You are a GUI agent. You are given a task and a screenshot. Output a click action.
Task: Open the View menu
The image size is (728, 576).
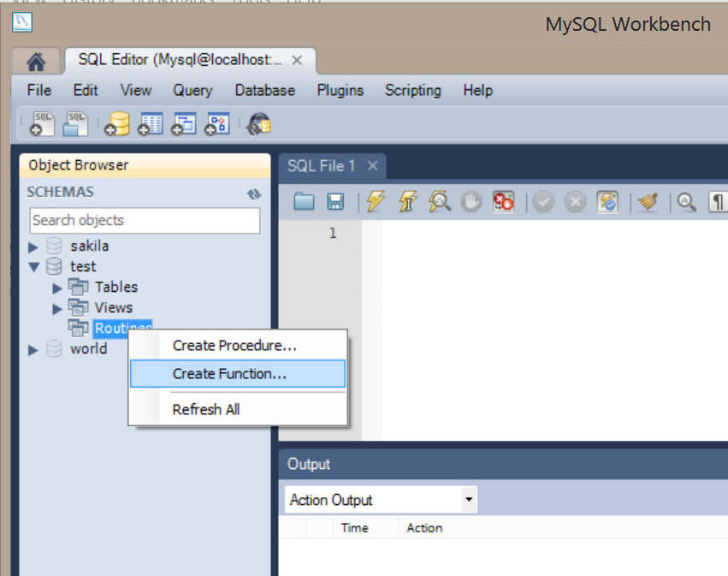[x=135, y=90]
